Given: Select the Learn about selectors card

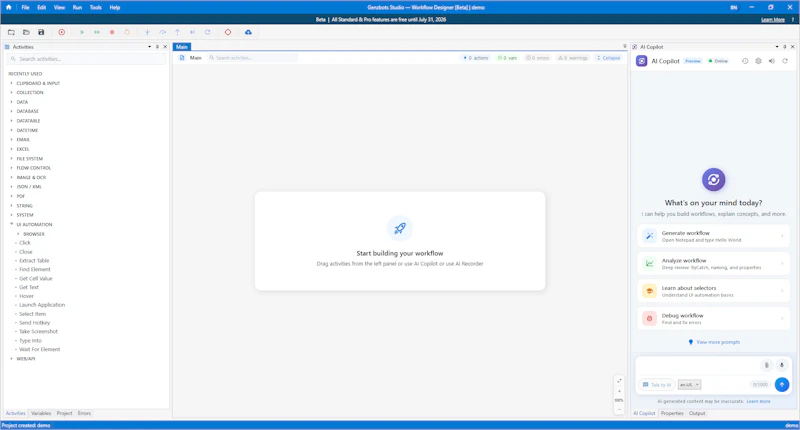Looking at the screenshot, I should pos(713,291).
